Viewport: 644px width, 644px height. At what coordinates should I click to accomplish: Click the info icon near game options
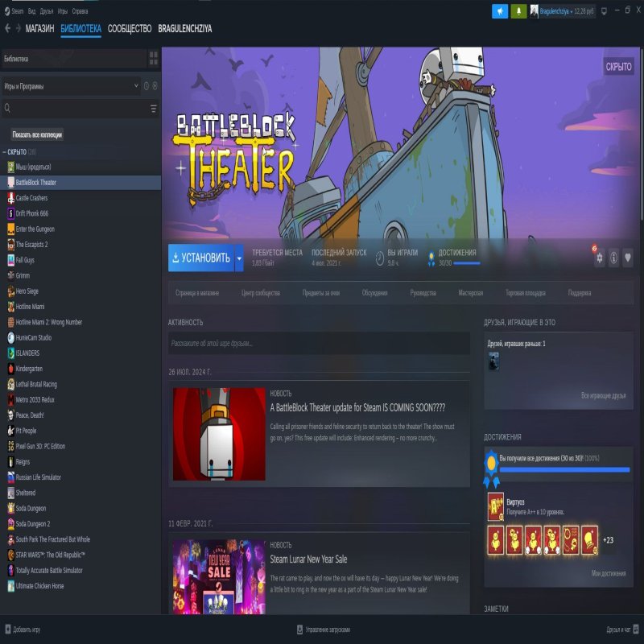pyautogui.click(x=614, y=257)
